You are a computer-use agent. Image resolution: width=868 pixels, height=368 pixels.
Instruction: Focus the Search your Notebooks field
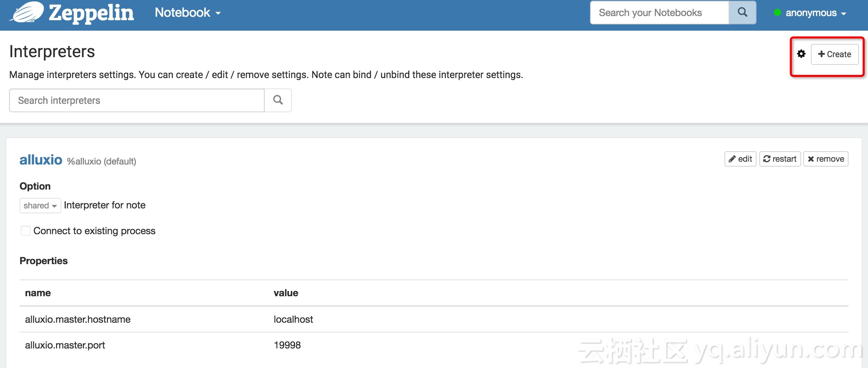coord(660,13)
